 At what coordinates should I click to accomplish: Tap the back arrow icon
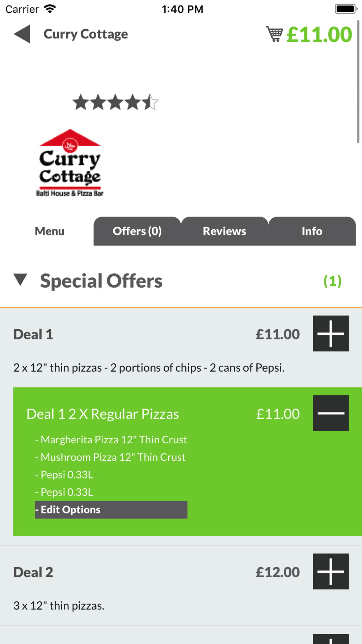[x=22, y=34]
